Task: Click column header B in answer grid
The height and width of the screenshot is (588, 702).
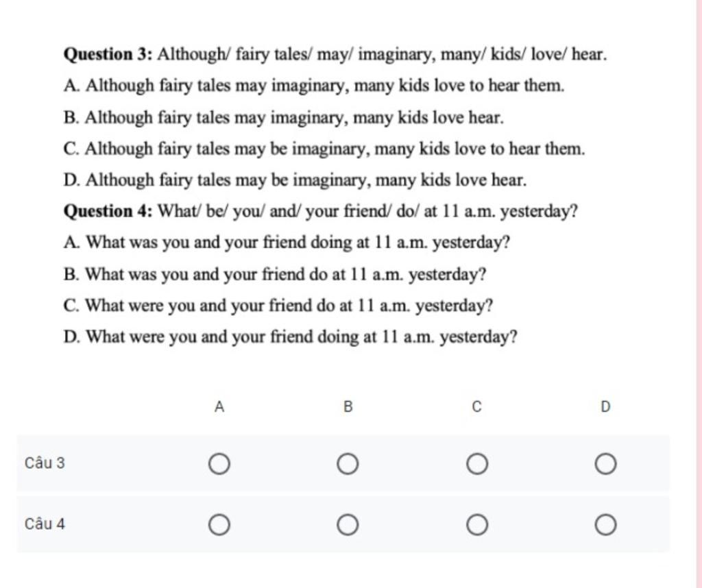Action: (348, 407)
